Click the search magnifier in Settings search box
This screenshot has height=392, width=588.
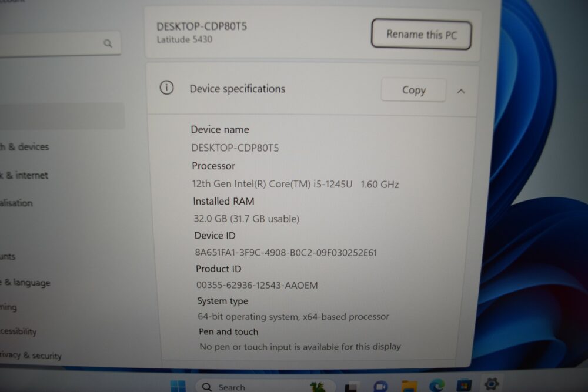(108, 43)
